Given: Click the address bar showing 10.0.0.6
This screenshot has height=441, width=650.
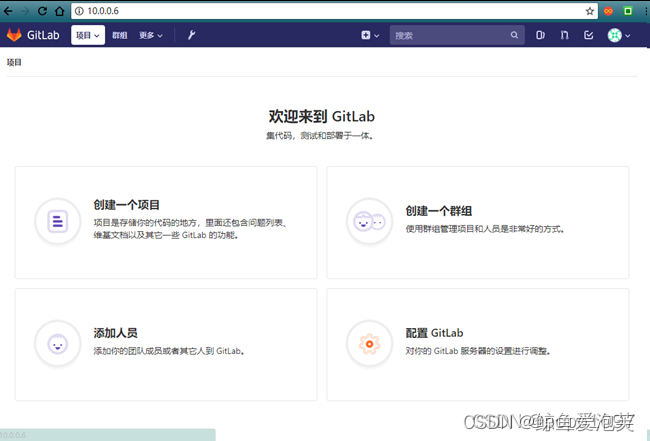Looking at the screenshot, I should click(x=334, y=11).
